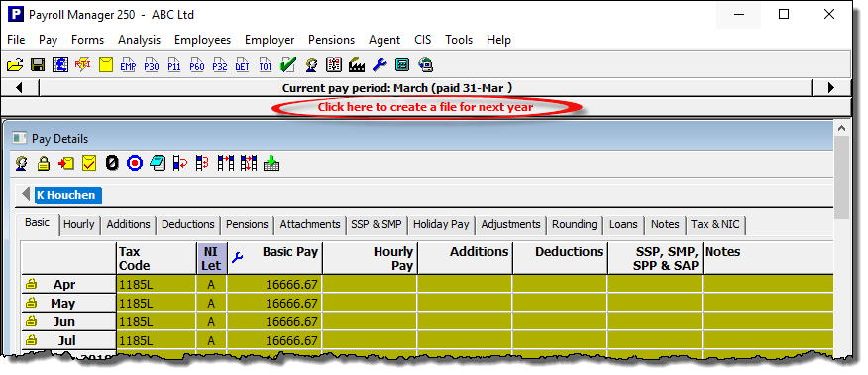The height and width of the screenshot is (375, 868).
Task: Click the blue and red target icon
Action: [x=135, y=163]
